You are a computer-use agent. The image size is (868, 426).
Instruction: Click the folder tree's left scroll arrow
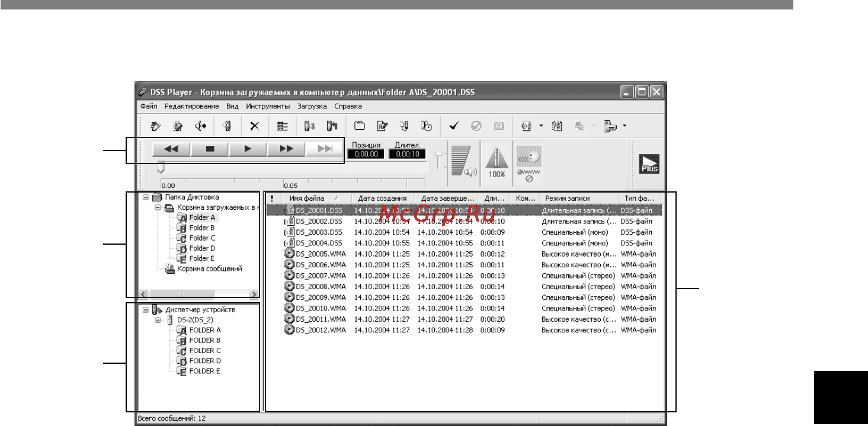142,293
